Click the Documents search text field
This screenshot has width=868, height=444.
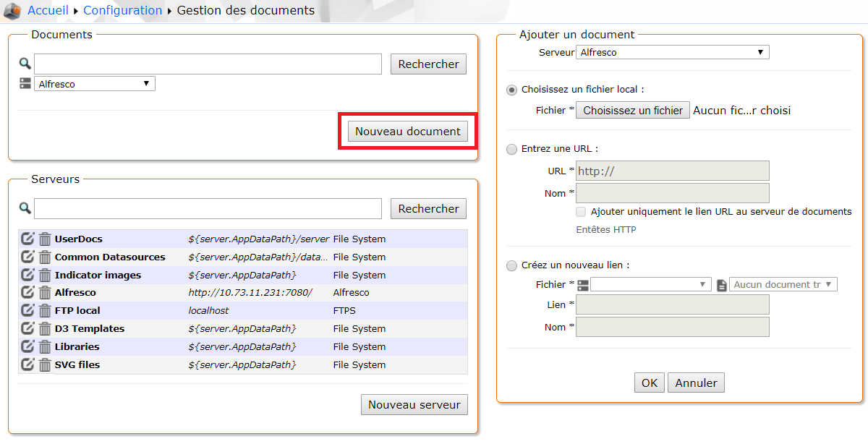point(208,64)
